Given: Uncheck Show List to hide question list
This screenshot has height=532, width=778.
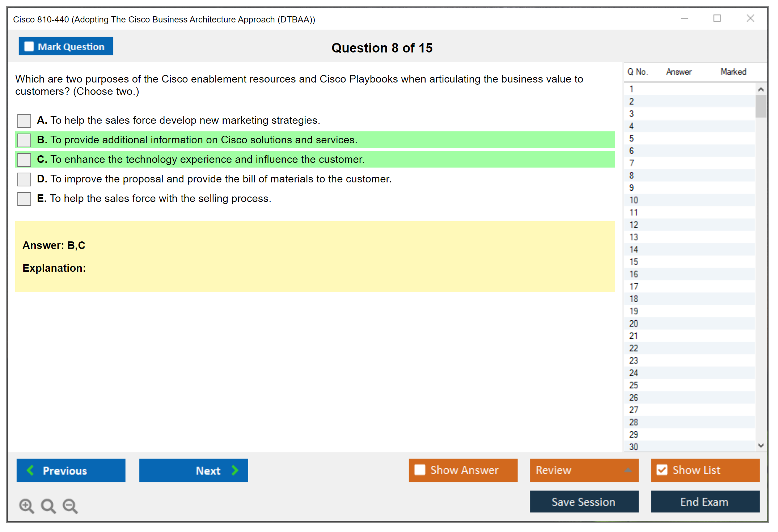Looking at the screenshot, I should tap(662, 470).
